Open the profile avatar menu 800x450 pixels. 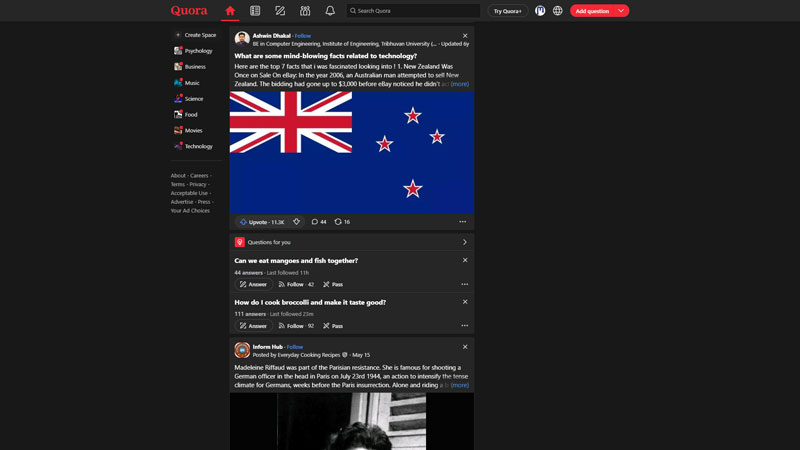pos(540,11)
